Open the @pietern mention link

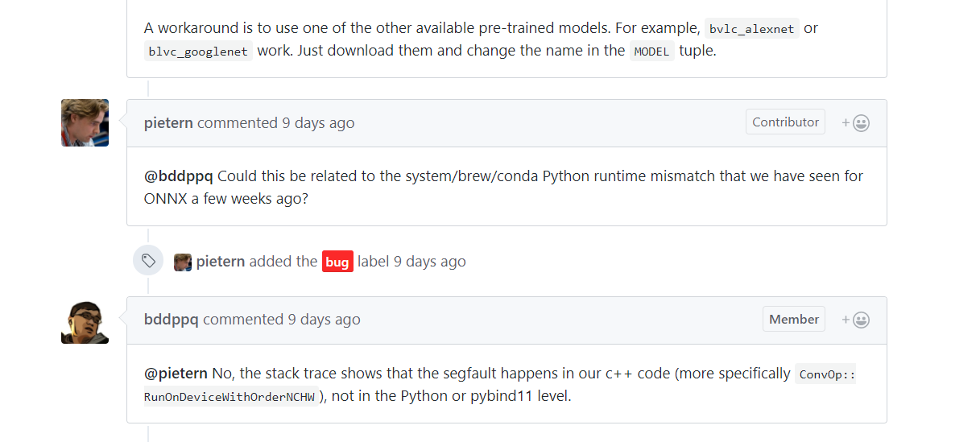tap(176, 374)
